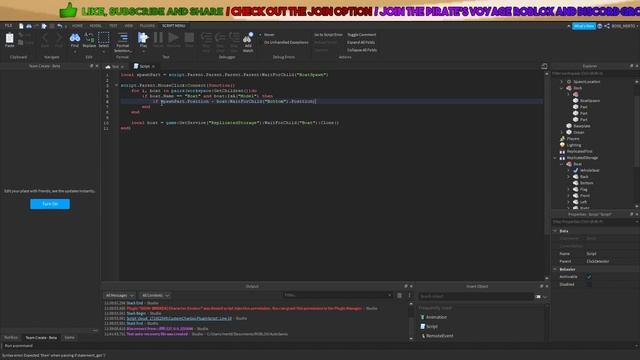Image resolution: width=640 pixels, height=360 pixels.
Task: Click Add Watch in the debugger group
Action: click(x=248, y=42)
